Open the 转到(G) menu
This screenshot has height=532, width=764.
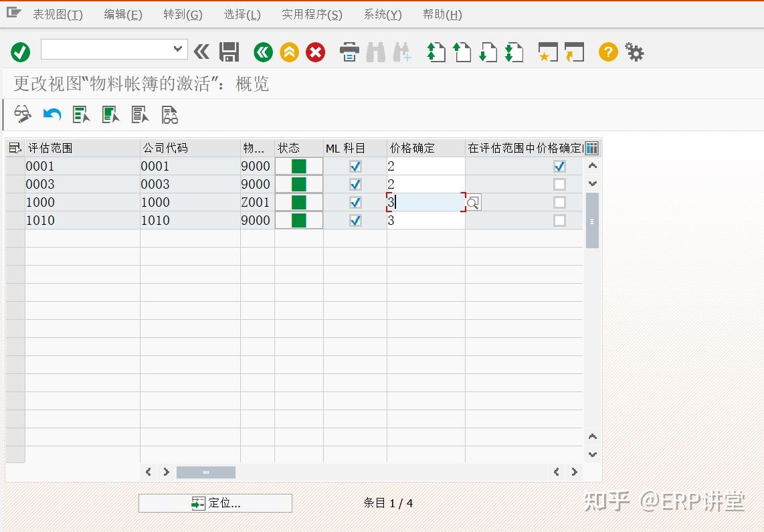183,14
